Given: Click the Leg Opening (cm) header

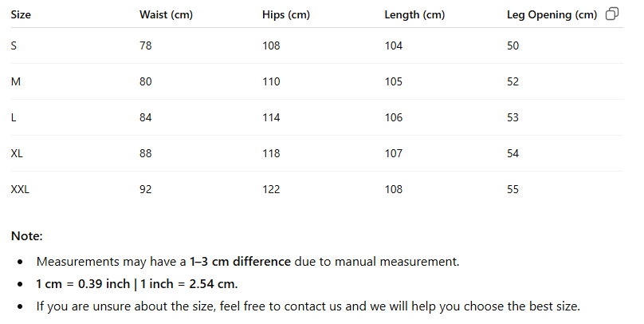Looking at the screenshot, I should pos(552,15).
